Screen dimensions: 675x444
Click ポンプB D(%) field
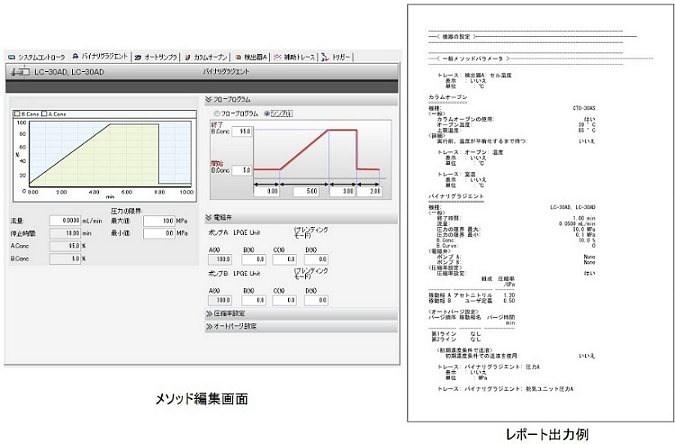tap(316, 300)
